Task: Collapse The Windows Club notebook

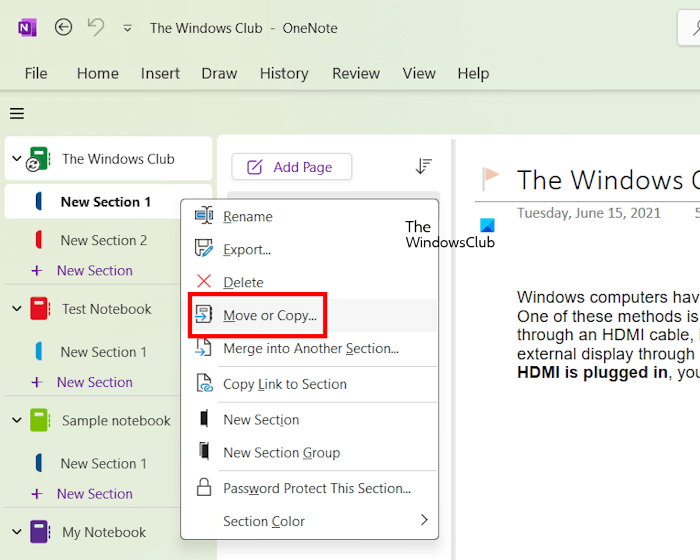Action: point(16,159)
